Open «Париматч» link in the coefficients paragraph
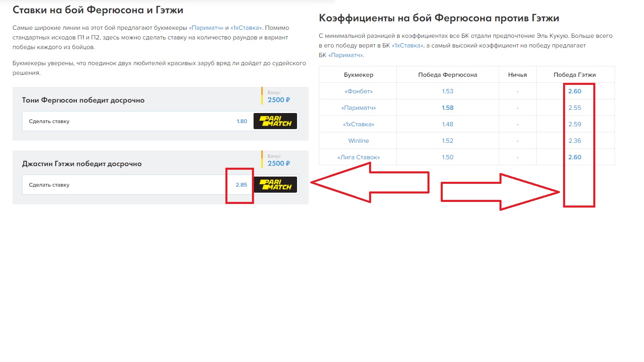This screenshot has height=362, width=644. [x=346, y=55]
